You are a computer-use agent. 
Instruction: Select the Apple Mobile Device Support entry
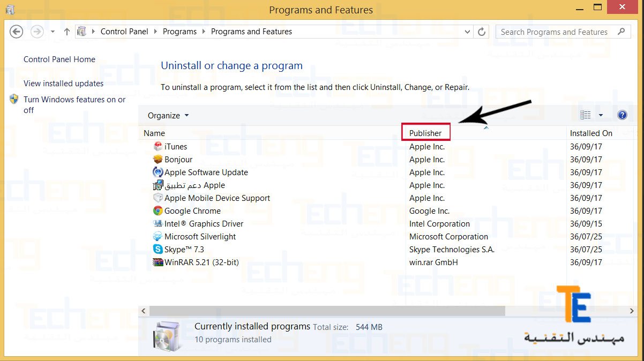[217, 198]
